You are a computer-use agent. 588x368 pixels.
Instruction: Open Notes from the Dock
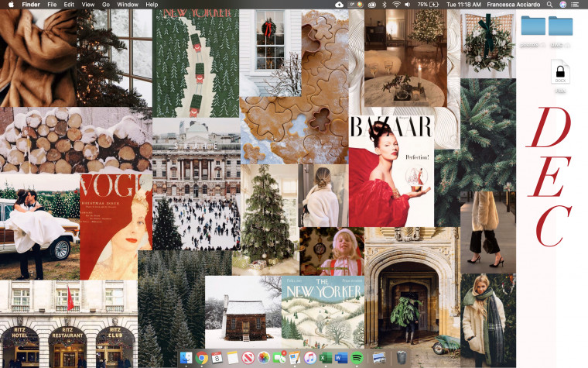(x=233, y=358)
